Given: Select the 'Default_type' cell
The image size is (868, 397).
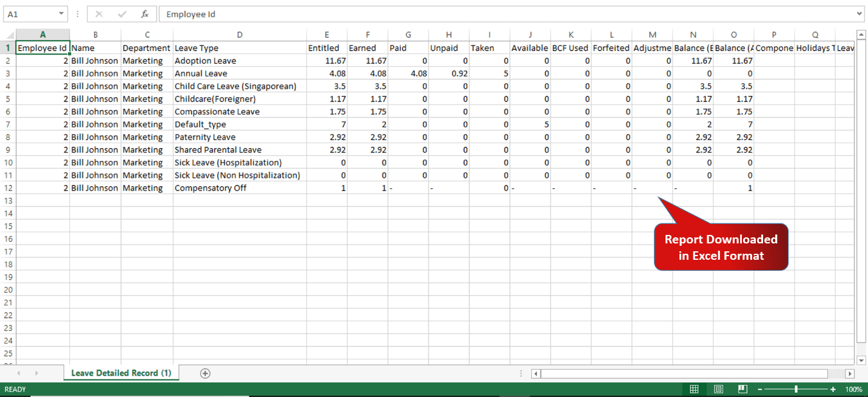Looking at the screenshot, I should click(240, 124).
